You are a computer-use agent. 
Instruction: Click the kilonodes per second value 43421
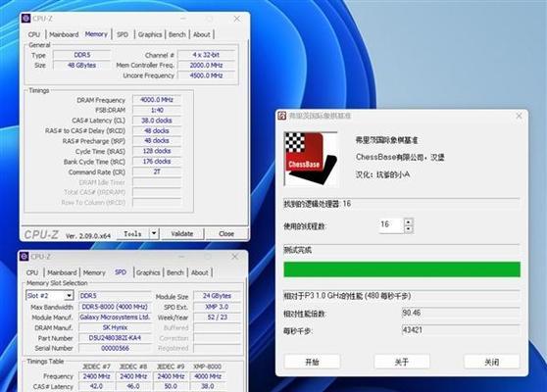461,330
